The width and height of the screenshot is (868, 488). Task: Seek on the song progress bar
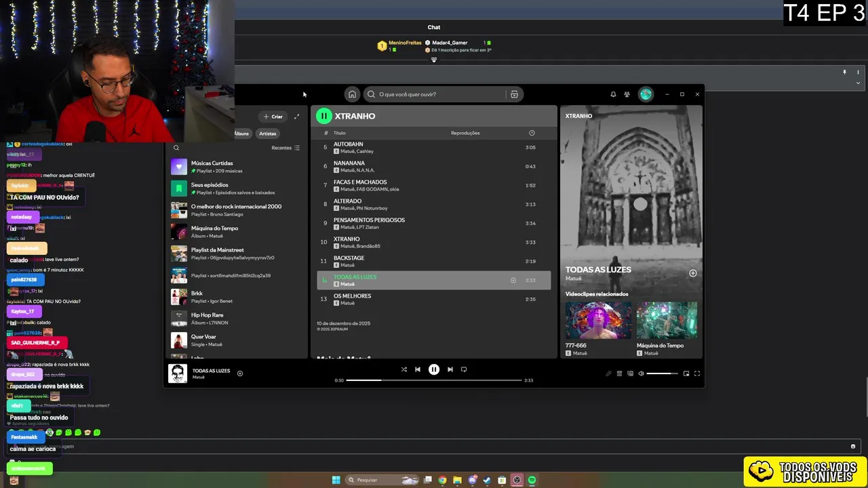tap(434, 380)
